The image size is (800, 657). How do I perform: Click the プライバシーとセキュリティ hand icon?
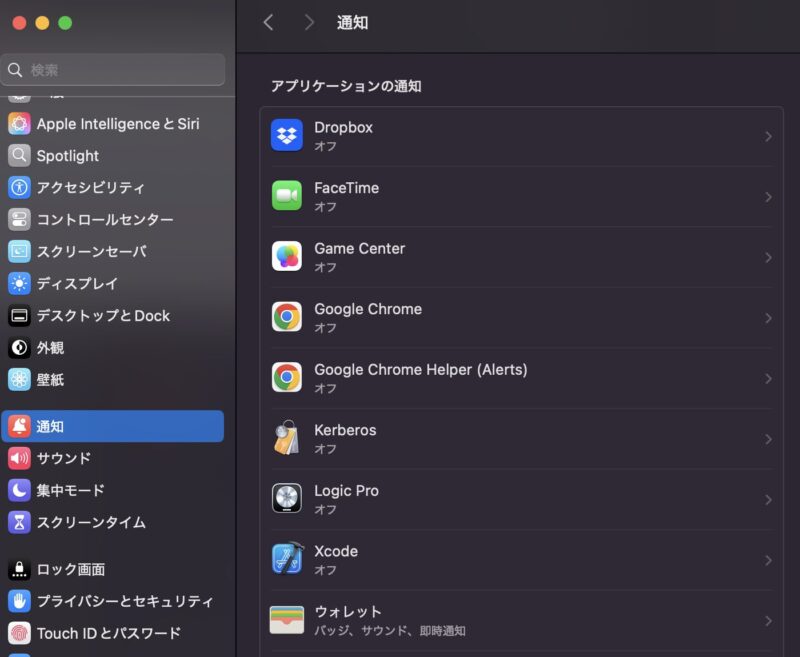tap(19, 601)
